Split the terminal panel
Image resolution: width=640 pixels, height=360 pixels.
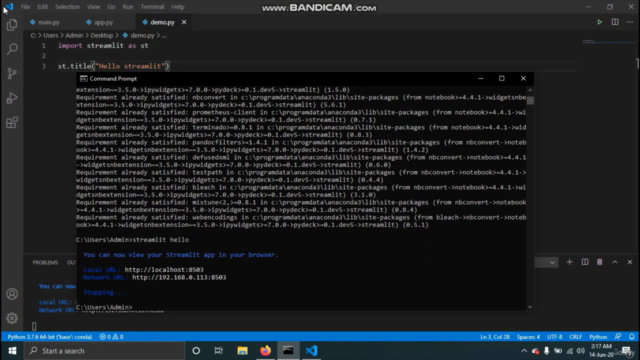(x=585, y=262)
